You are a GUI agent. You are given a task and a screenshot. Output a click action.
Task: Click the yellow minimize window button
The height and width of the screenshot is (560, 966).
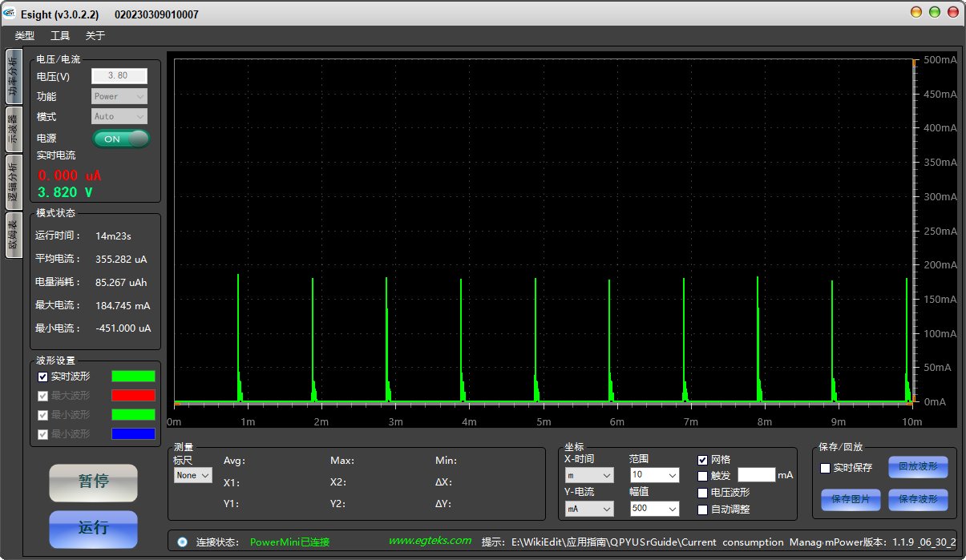click(x=916, y=12)
